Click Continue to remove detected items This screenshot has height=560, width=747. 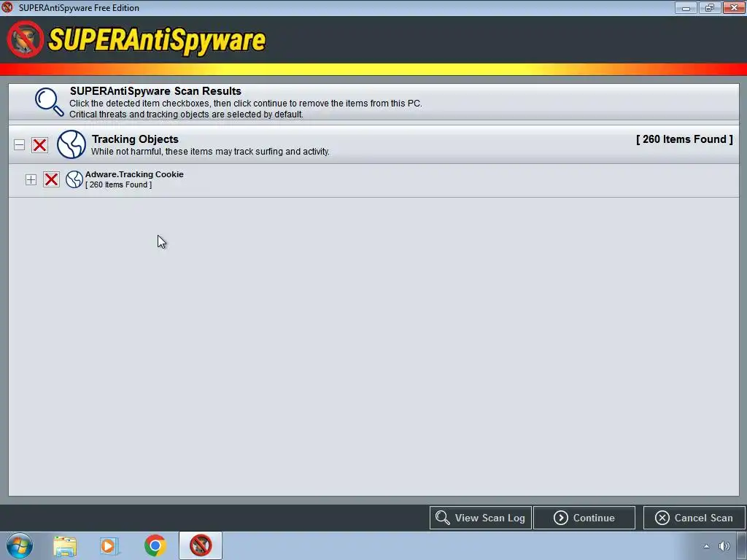click(x=584, y=518)
